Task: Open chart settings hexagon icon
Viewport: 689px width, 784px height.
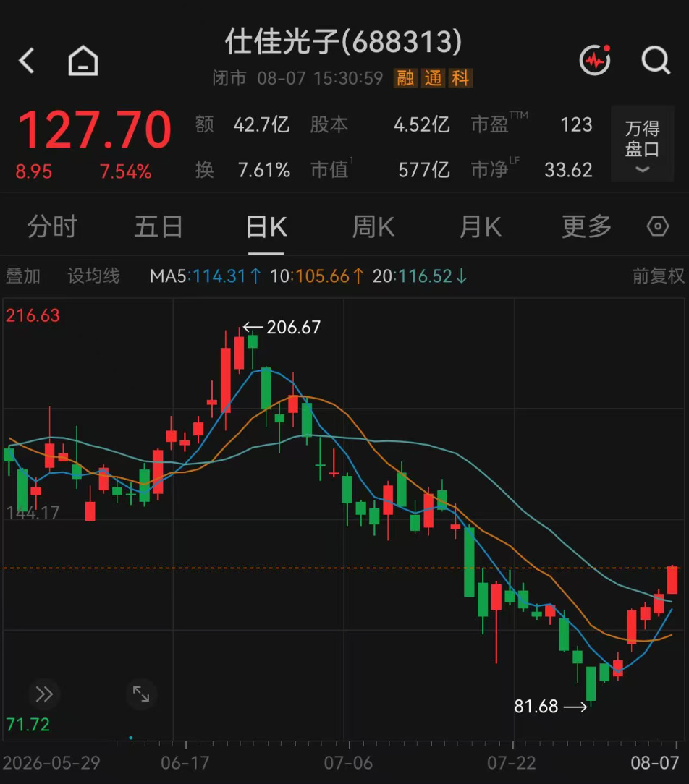Action: coord(657,226)
